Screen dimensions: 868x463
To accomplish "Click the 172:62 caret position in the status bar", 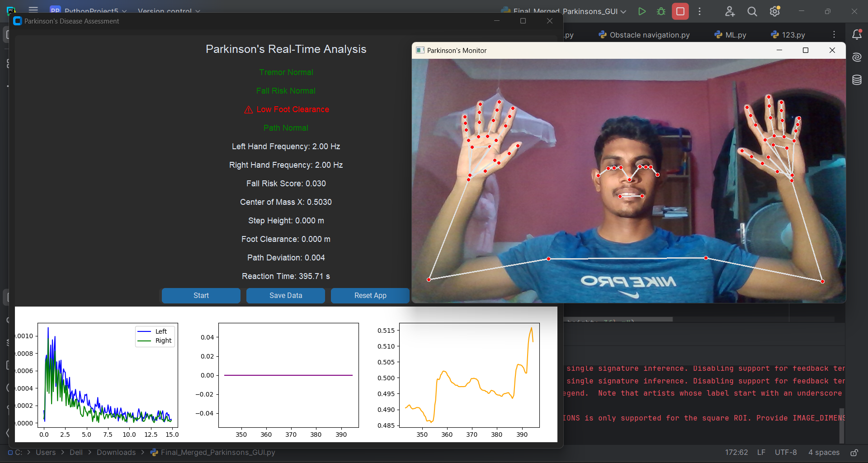I will (x=736, y=452).
